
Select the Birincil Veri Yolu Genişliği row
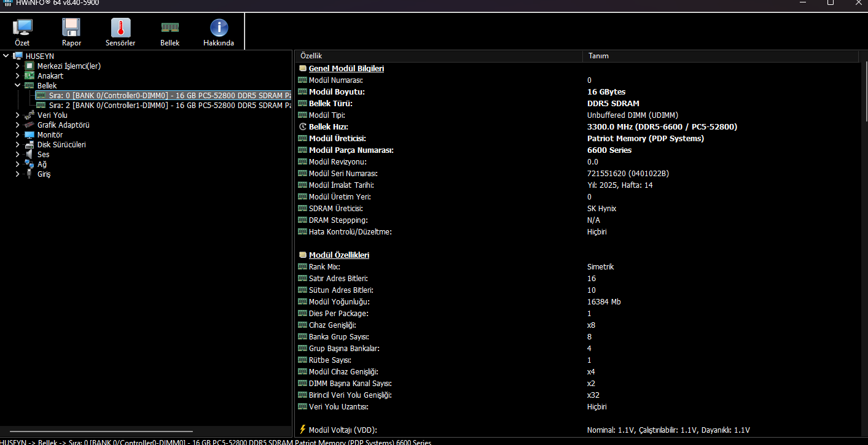coord(577,395)
